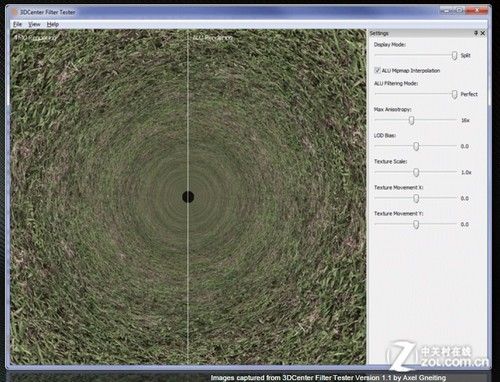Viewport: 500px width, 382px height.
Task: Toggle the ALU Mipmap Interpolation checkbox
Action: click(377, 70)
